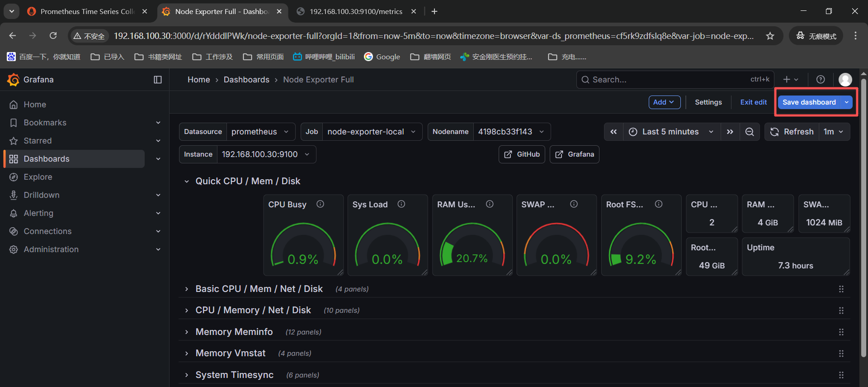
Task: Open the help question mark icon
Action: click(821, 80)
